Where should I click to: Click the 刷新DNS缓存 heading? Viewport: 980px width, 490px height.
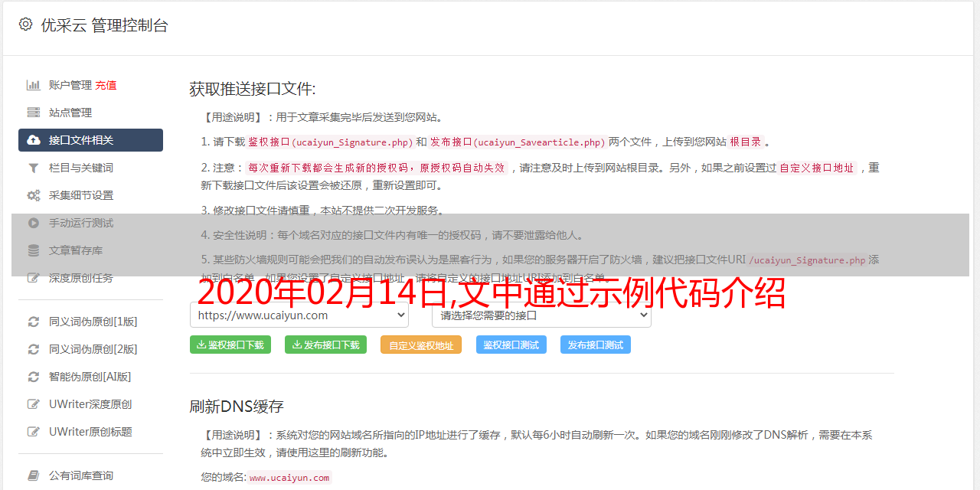coord(237,406)
